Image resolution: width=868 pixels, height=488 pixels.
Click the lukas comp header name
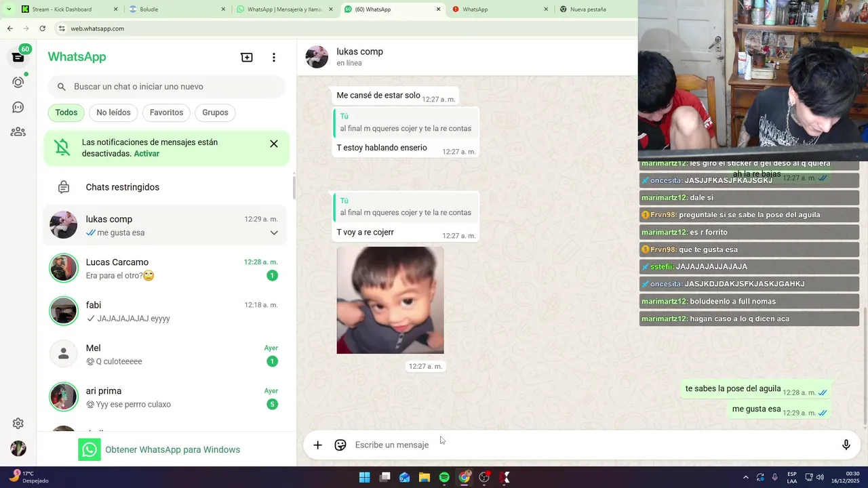tap(360, 52)
